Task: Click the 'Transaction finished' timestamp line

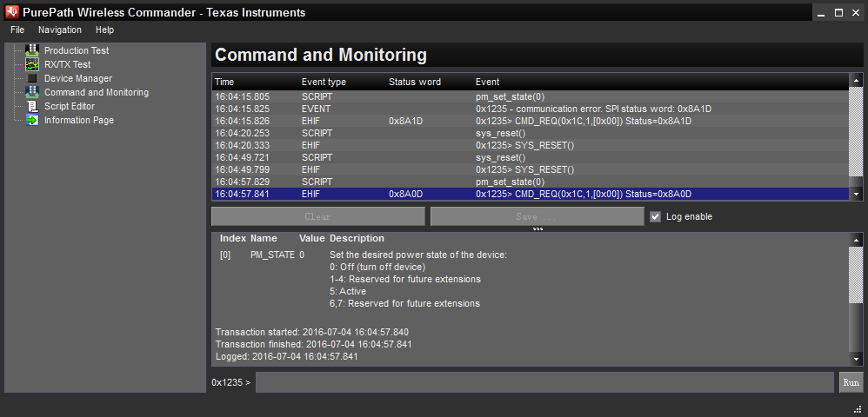Action: [x=313, y=345]
